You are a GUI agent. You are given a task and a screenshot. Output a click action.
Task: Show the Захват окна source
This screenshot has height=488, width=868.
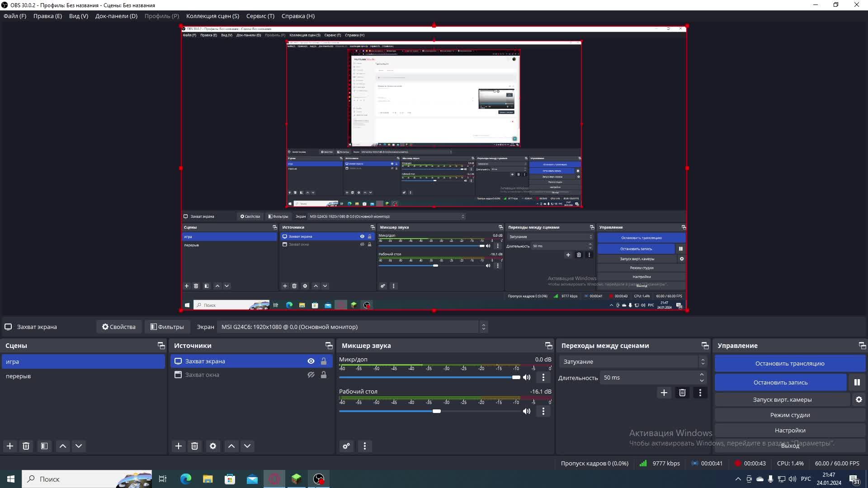click(x=311, y=375)
